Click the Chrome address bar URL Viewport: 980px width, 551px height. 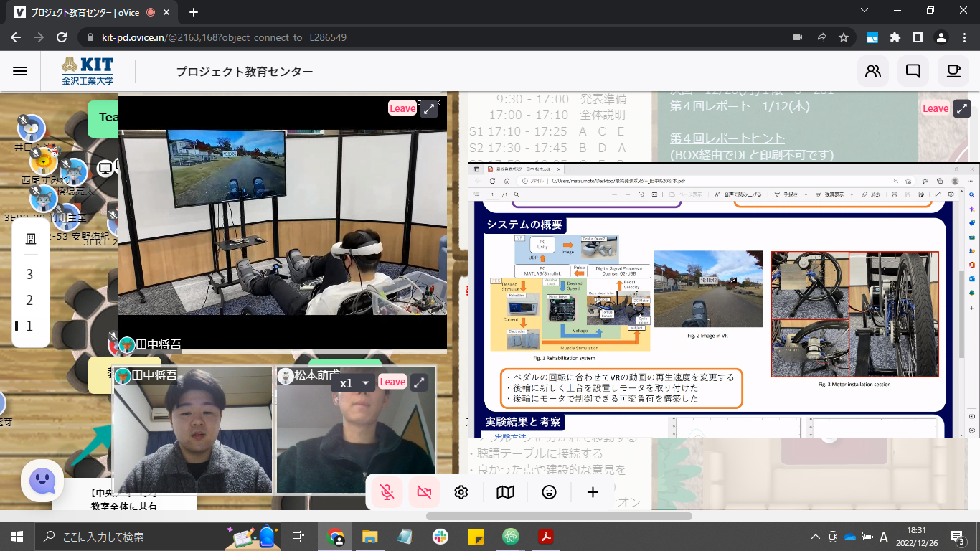click(222, 37)
